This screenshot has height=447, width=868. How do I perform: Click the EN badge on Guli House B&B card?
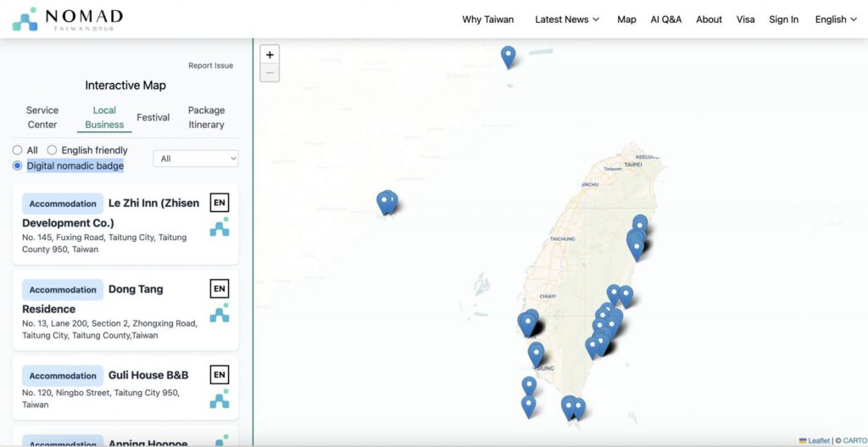coord(220,374)
